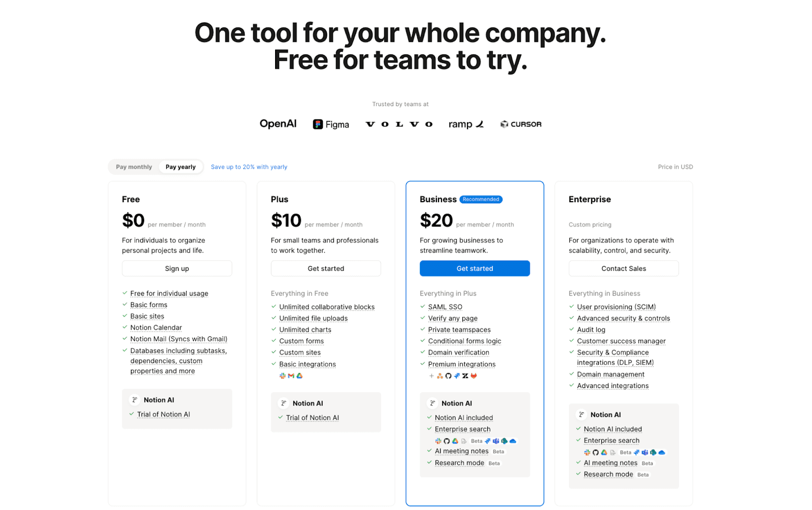The width and height of the screenshot is (812, 510).
Task: Open the Google Drive icon under Basic integrations
Action: click(299, 375)
